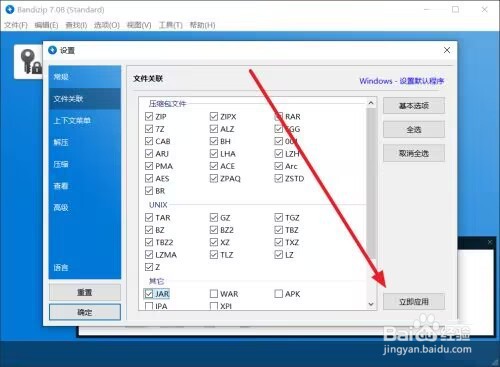Toggle the BZ checkbox
Viewport: 500px width, 367px height.
click(149, 230)
